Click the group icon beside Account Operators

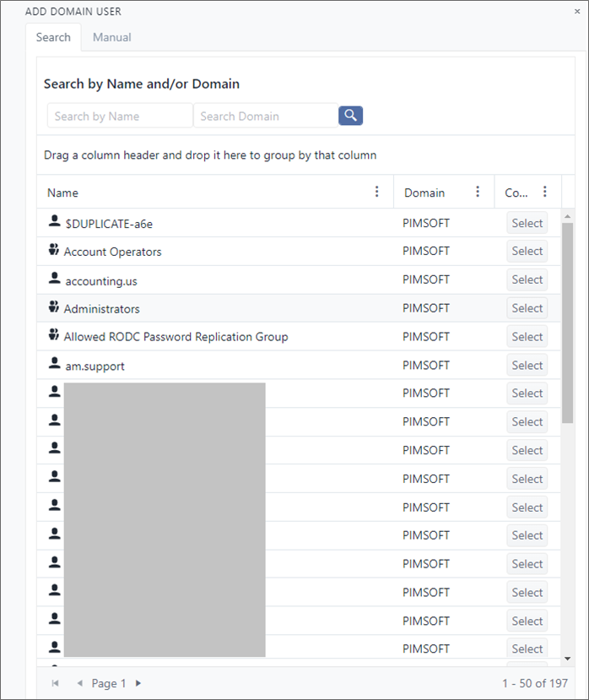(x=54, y=251)
